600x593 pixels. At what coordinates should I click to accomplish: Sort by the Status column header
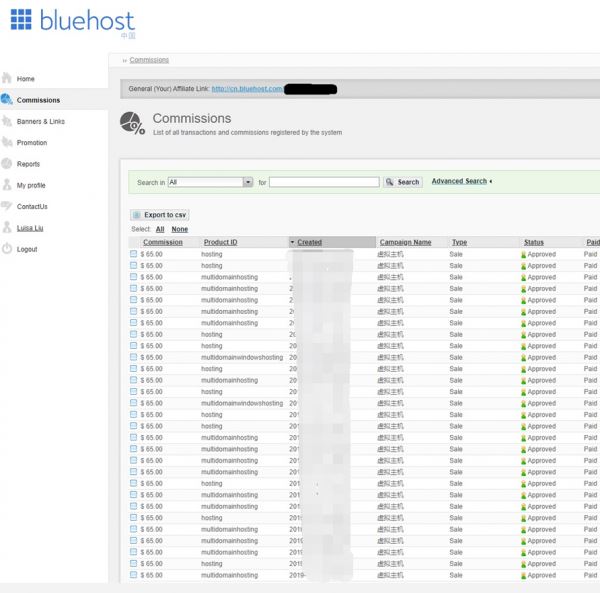533,242
